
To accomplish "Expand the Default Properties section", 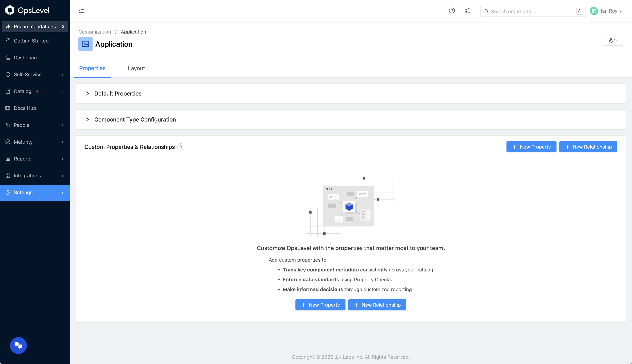I will (x=87, y=93).
